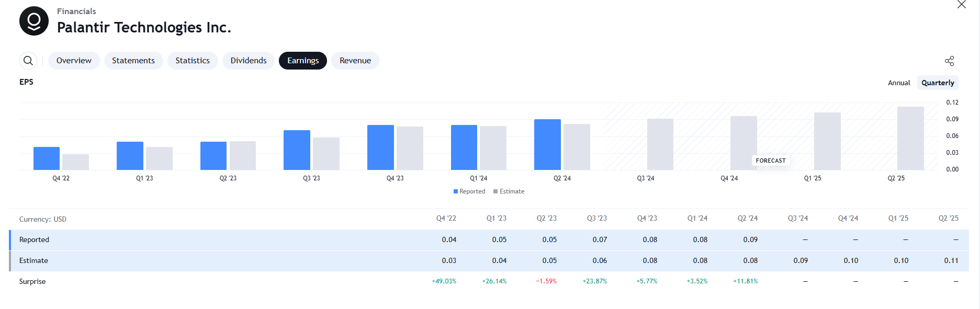Click reported EPS 0.07 value

(600, 239)
